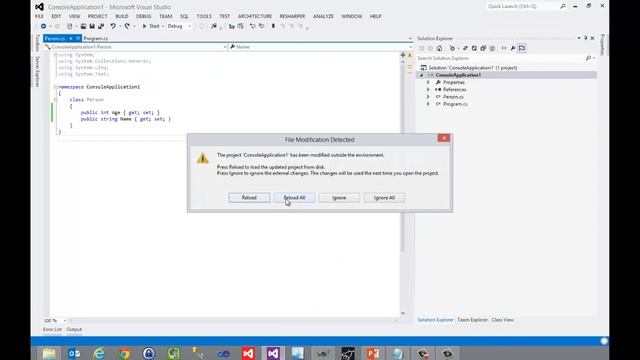
Task: Pin the Solution Explorer panel with the auto-hide icon
Action: coord(585,38)
